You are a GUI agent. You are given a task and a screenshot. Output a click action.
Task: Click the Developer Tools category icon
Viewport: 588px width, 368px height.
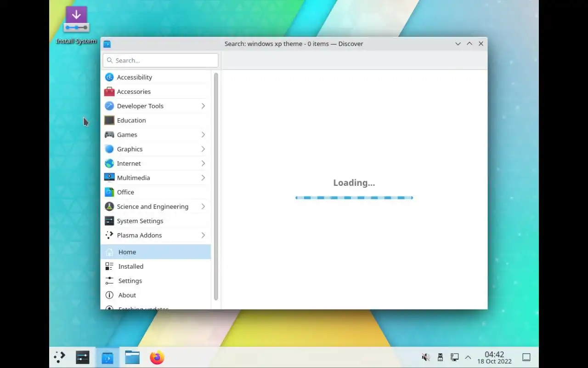click(109, 106)
